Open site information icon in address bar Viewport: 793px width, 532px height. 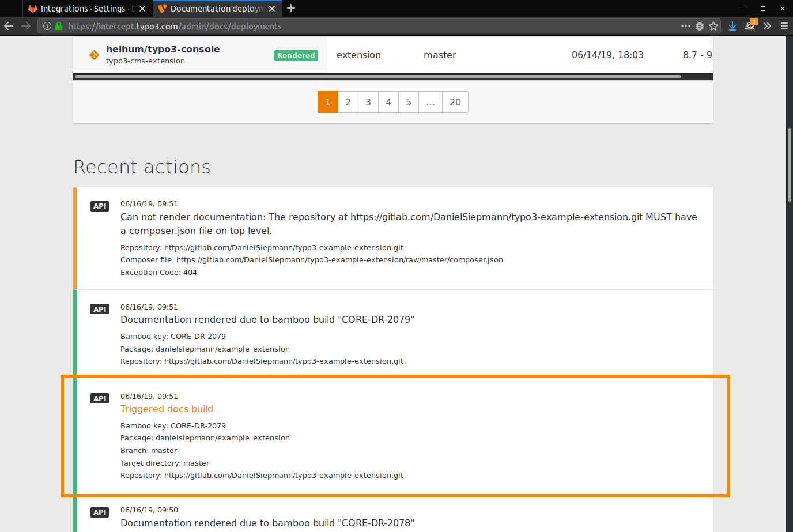click(x=47, y=26)
